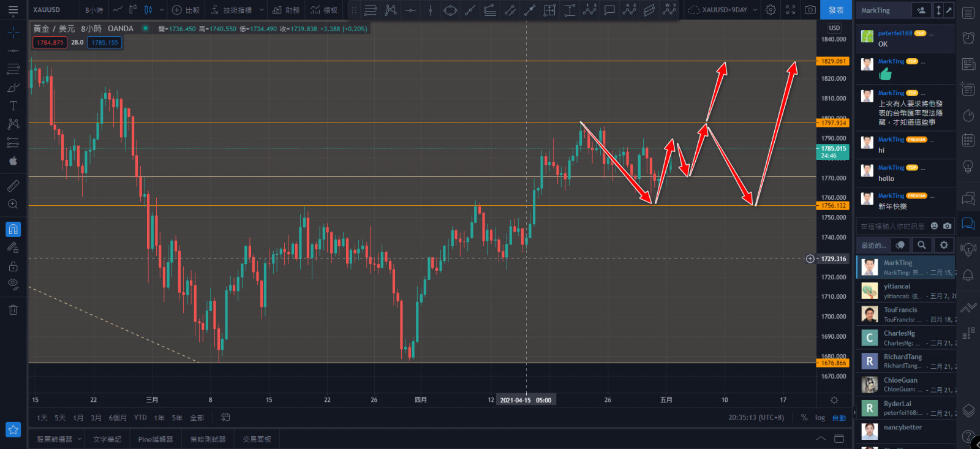
Task: Select the YTD date range
Action: coord(140,418)
